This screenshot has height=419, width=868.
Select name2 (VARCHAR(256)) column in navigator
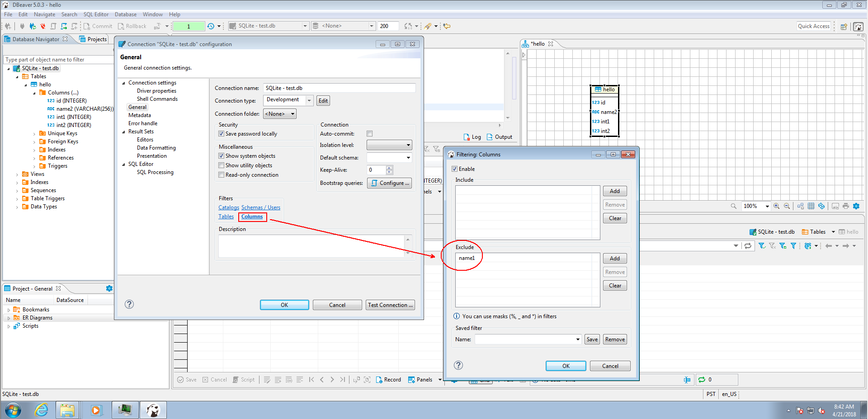click(80, 109)
